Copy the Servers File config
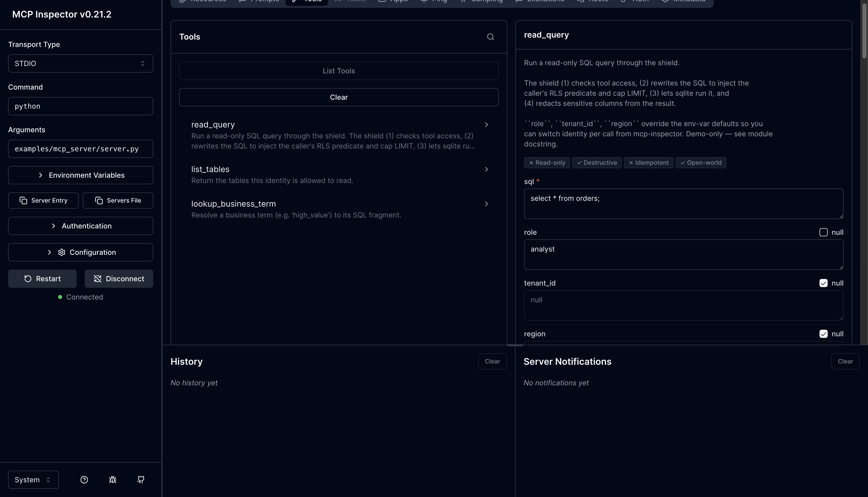Viewport: 868px width, 497px height. pos(118,200)
